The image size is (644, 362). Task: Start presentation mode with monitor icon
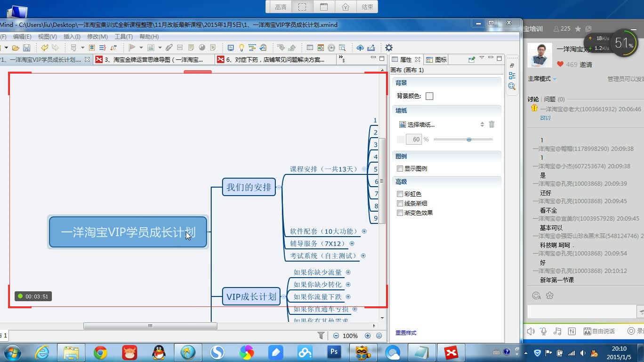(x=230, y=48)
